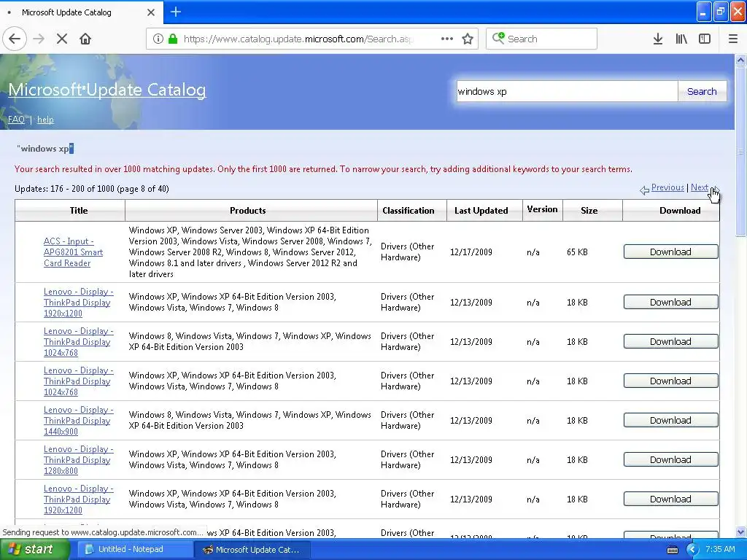
Task: Sort by Version column header
Action: pyautogui.click(x=542, y=209)
